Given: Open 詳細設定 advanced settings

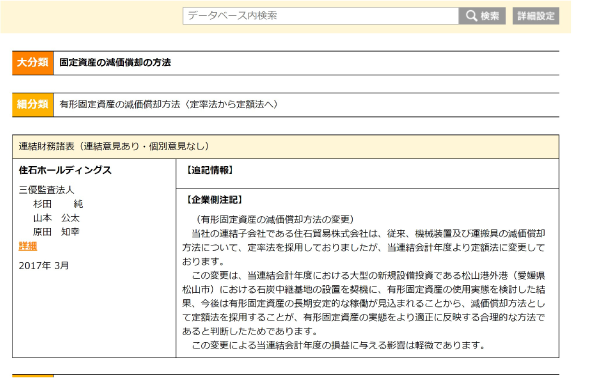Looking at the screenshot, I should (536, 16).
